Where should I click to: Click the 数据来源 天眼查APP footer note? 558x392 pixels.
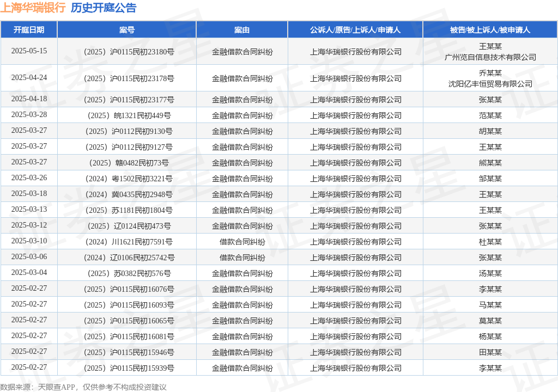[x=83, y=387]
